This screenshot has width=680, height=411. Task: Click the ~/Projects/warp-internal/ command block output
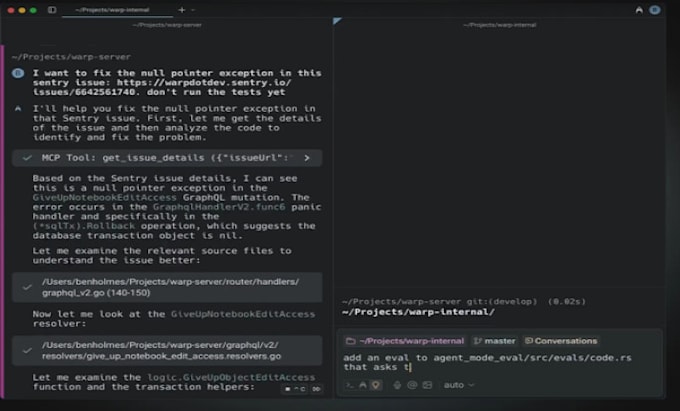tap(418, 312)
